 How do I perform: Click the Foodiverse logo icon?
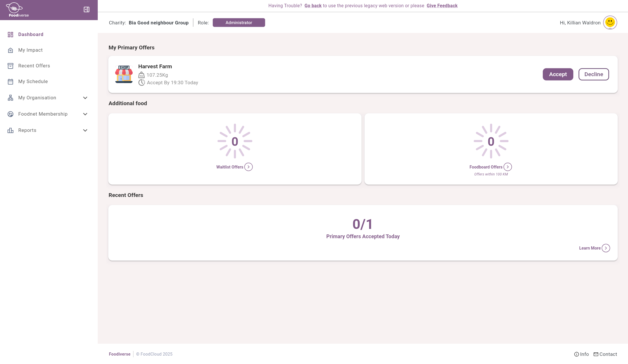(x=14, y=8)
